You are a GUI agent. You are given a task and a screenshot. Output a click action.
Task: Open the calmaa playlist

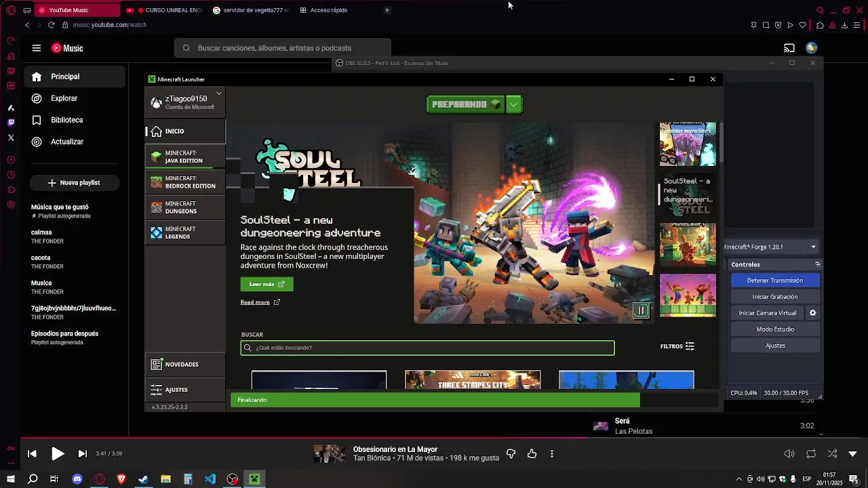point(75,237)
